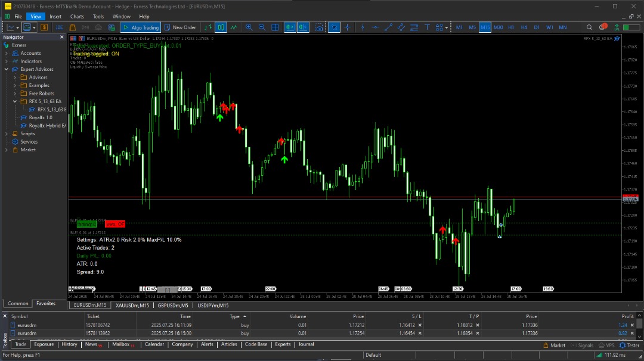Open the File menu
This screenshot has height=361, width=644.
[x=18, y=17]
